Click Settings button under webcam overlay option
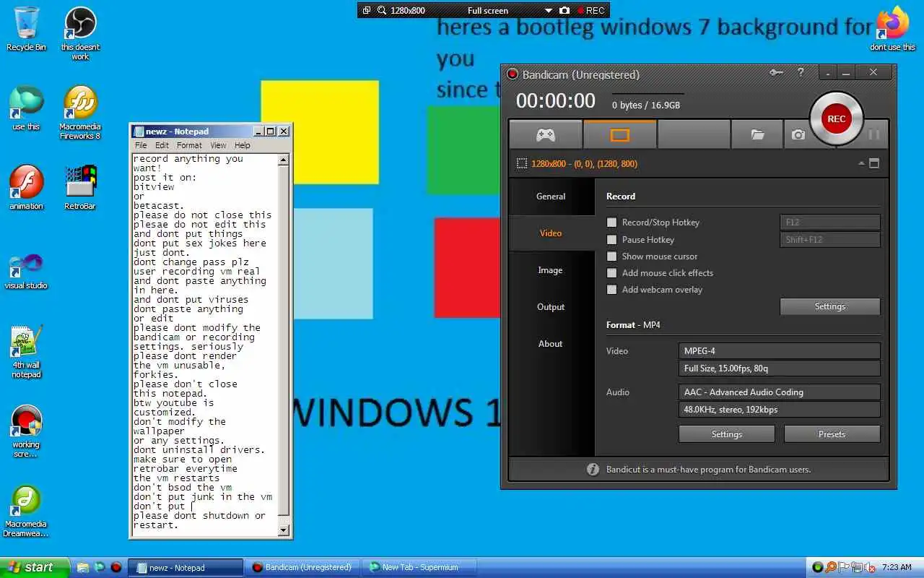This screenshot has width=924, height=578. tap(830, 306)
